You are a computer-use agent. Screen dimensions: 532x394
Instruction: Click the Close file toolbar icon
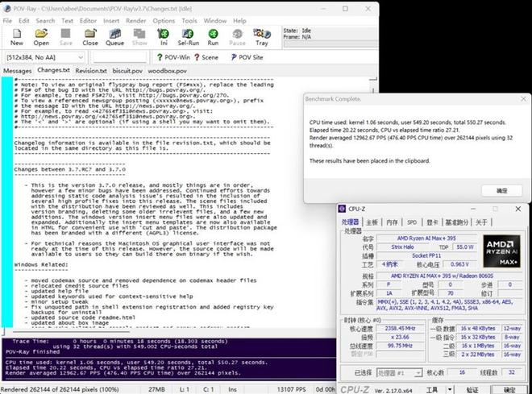(x=90, y=37)
